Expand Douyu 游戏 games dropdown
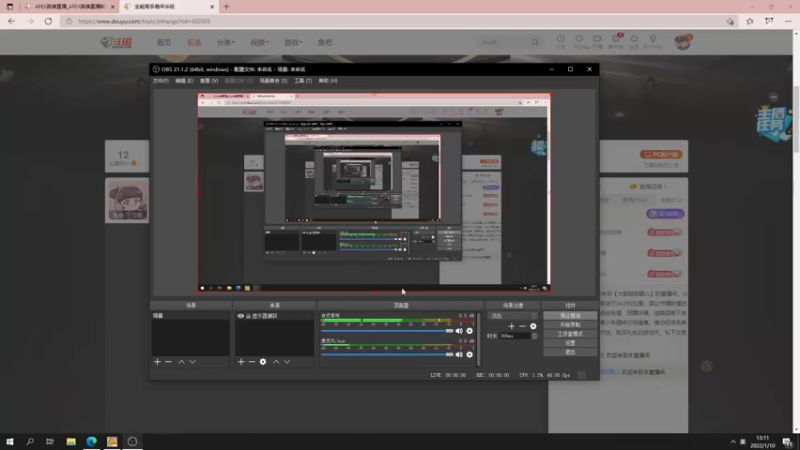This screenshot has height=450, width=800. (x=293, y=42)
